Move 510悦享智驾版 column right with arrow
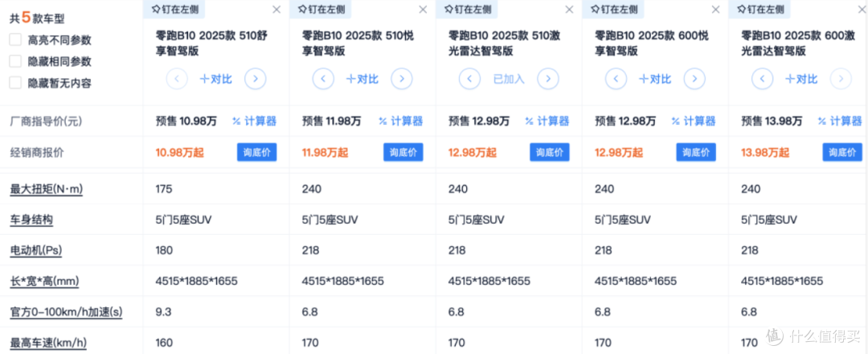 click(401, 79)
